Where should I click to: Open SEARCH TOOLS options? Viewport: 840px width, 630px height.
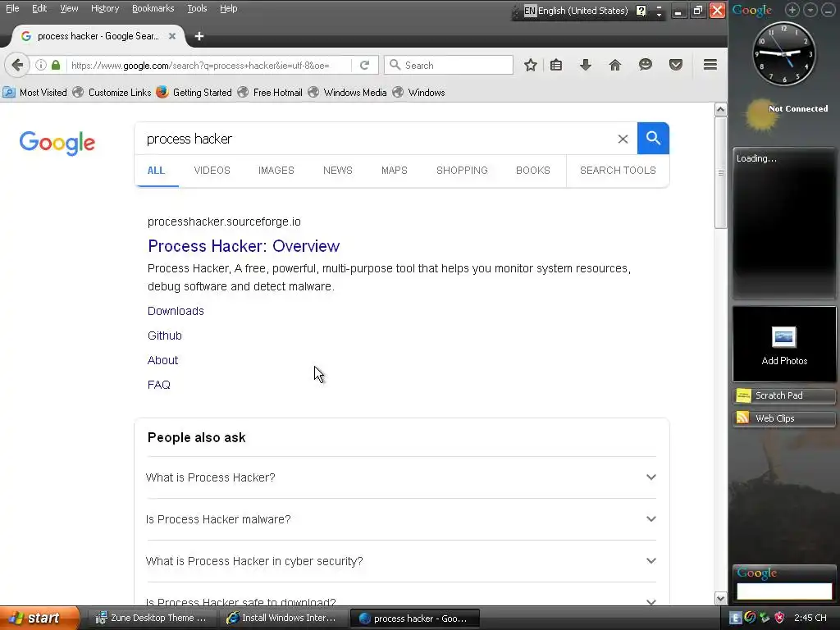click(x=618, y=171)
